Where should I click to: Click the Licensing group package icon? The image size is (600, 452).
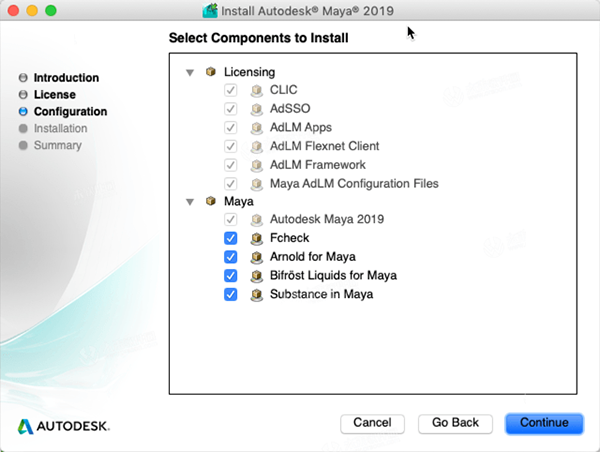(210, 72)
